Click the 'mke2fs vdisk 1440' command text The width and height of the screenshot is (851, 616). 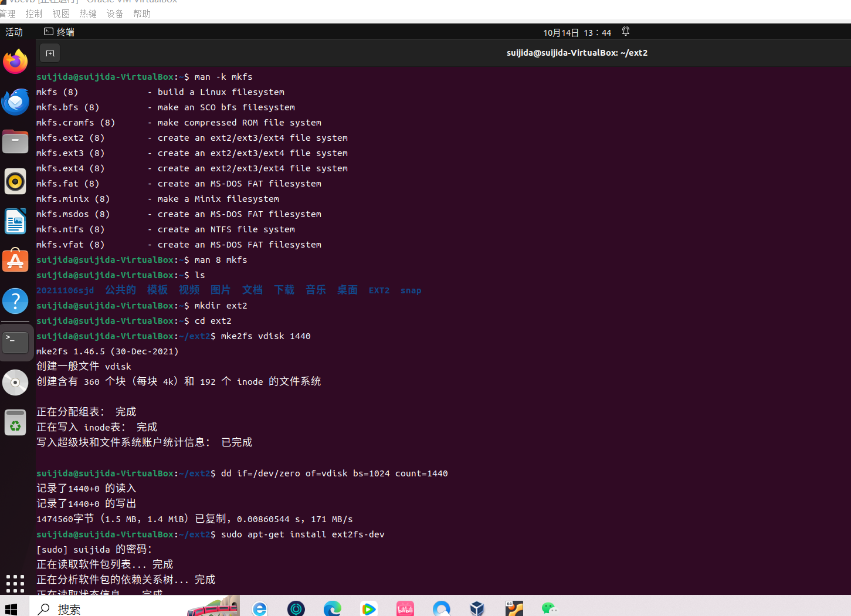266,336
